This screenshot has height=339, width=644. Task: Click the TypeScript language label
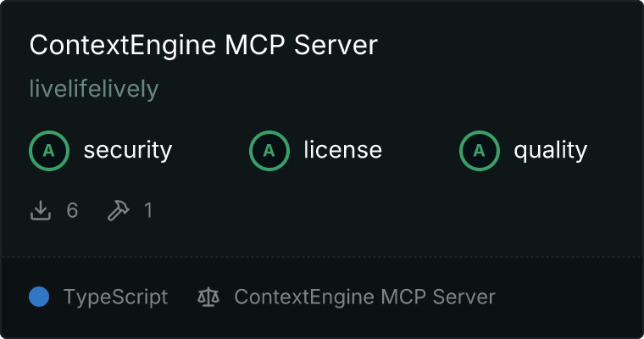116,297
